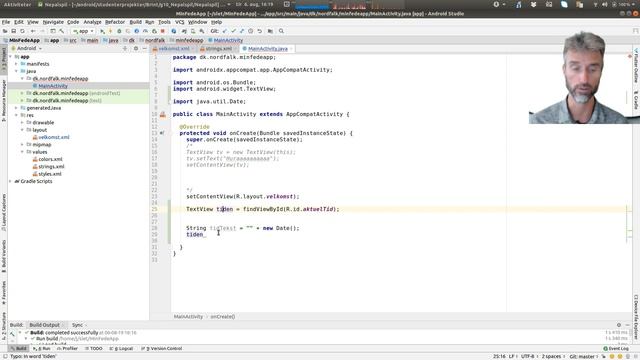Screen dimensions: 640x360
Task: Click the 2 spaces indent selector
Action: click(x=553, y=356)
